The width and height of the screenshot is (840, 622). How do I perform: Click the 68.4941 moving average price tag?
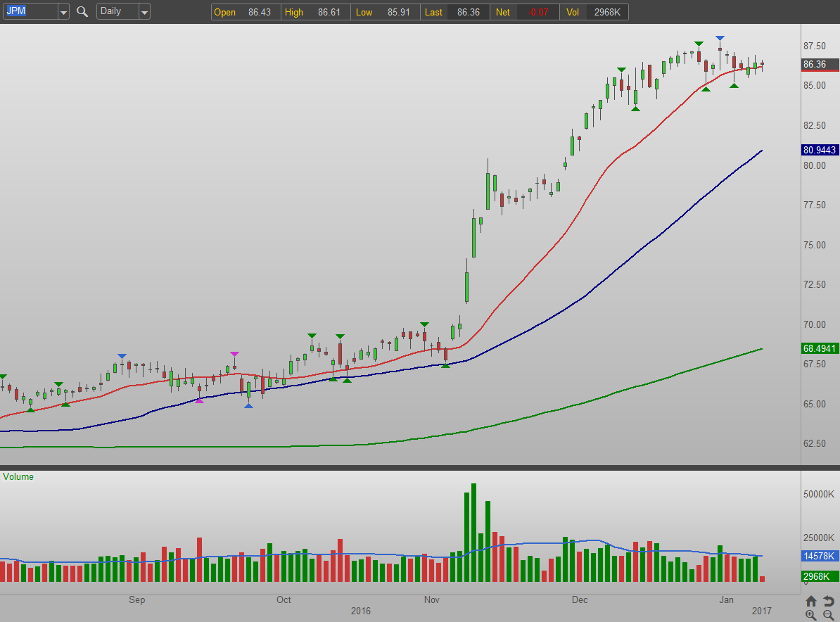[820, 348]
